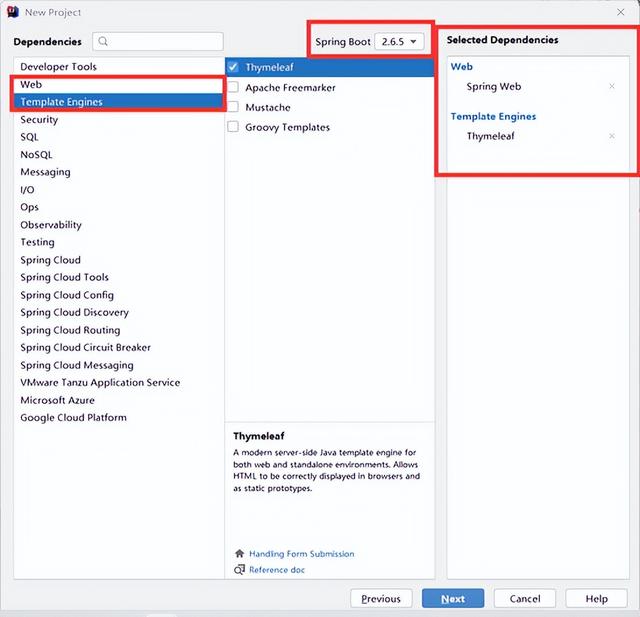Select Thymeleaf in Selected Dependencies list
Viewport: 640px width, 617px height.
pyautogui.click(x=491, y=136)
